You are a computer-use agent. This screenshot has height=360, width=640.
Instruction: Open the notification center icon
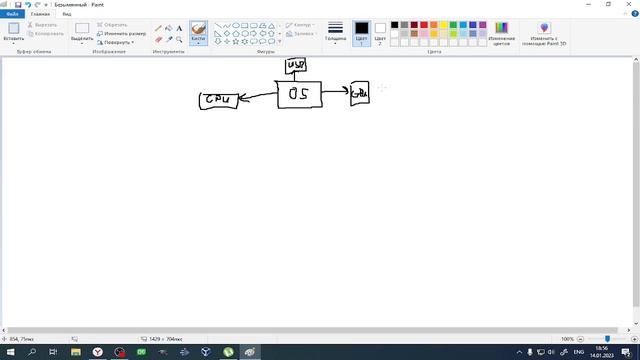(626, 352)
